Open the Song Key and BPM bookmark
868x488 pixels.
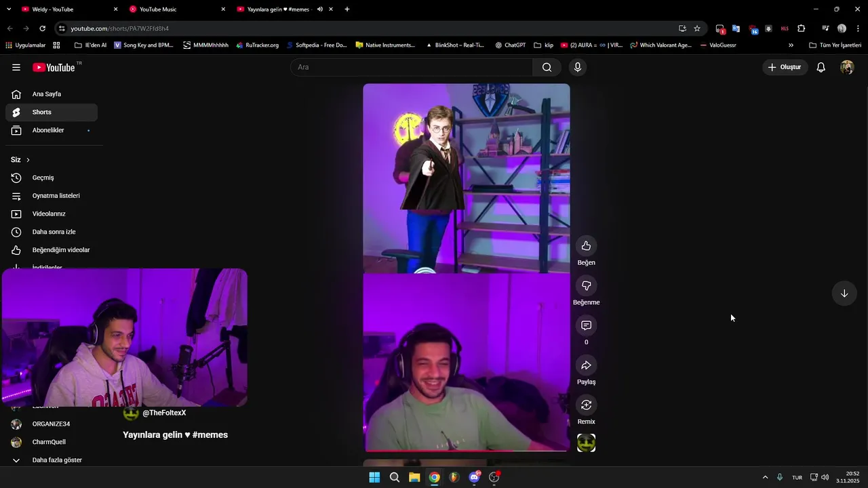[143, 45]
